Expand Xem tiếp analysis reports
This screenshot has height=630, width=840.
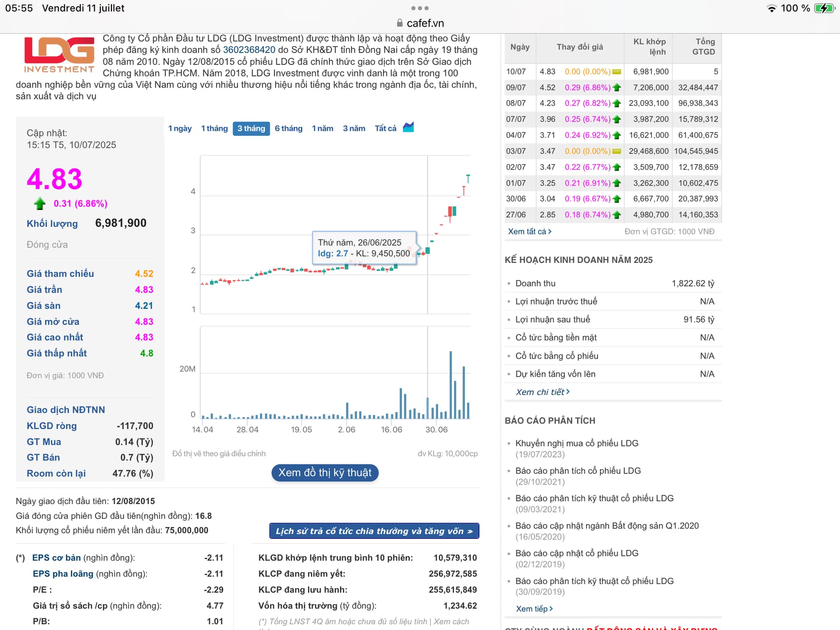[x=534, y=609]
